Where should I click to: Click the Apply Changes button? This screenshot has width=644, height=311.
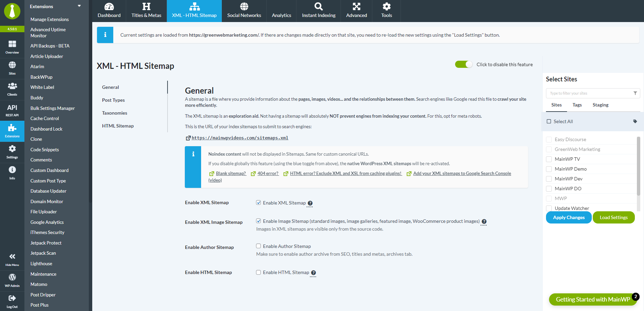tap(569, 217)
